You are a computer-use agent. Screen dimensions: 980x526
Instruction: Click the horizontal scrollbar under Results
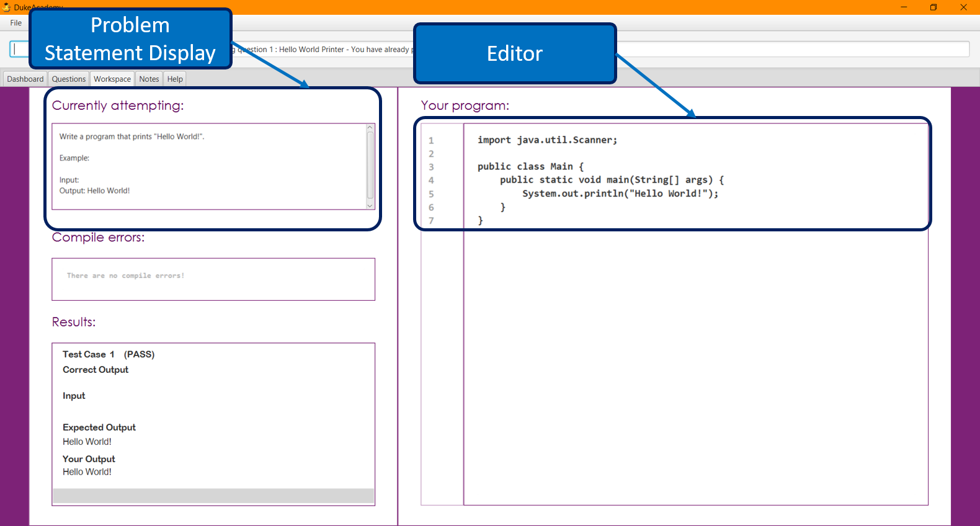point(213,496)
